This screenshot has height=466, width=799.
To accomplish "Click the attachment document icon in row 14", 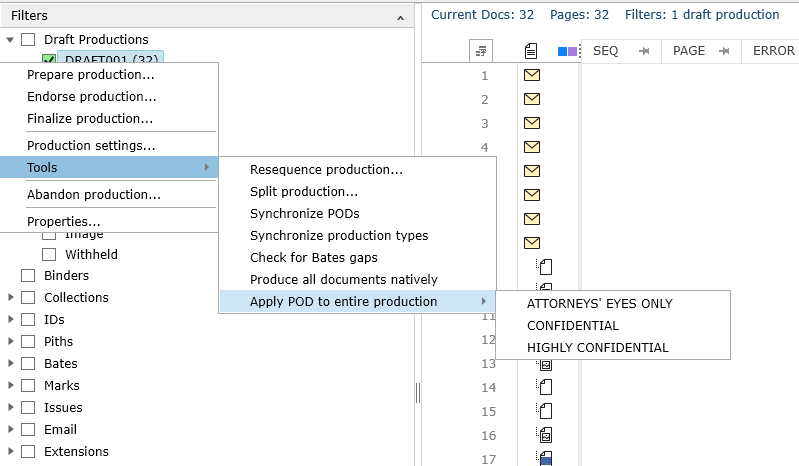I will (x=546, y=387).
